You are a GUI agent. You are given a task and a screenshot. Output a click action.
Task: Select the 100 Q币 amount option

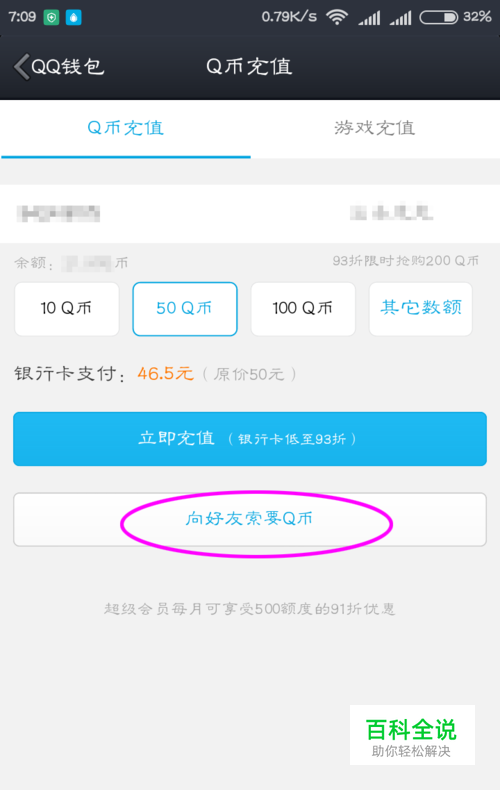tap(303, 309)
